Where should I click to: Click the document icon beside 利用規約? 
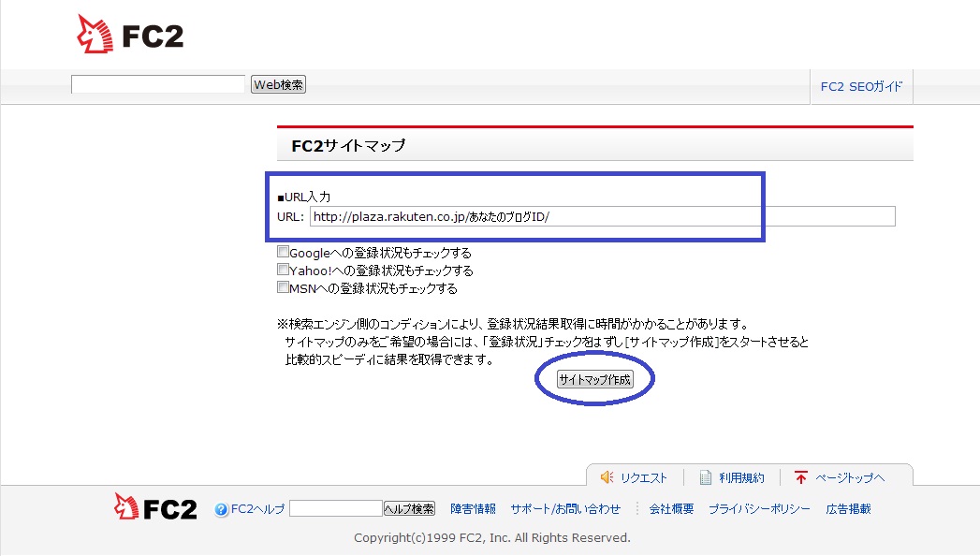click(706, 477)
